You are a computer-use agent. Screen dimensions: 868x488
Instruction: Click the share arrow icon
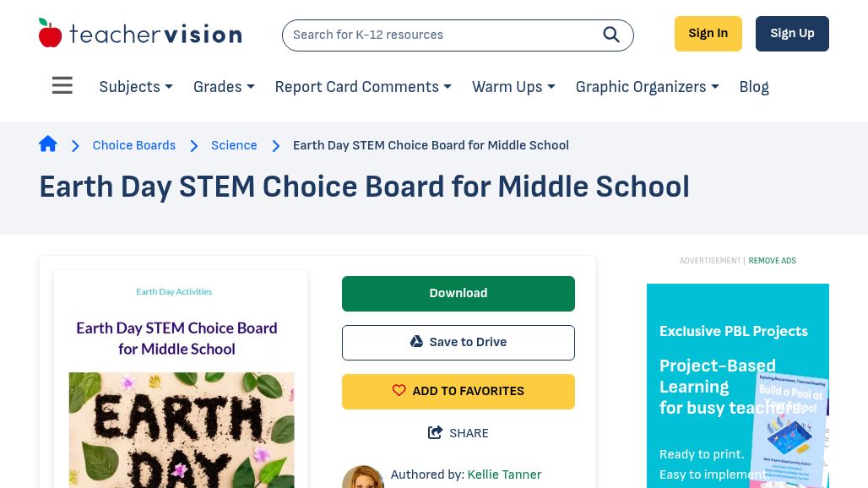coord(436,433)
